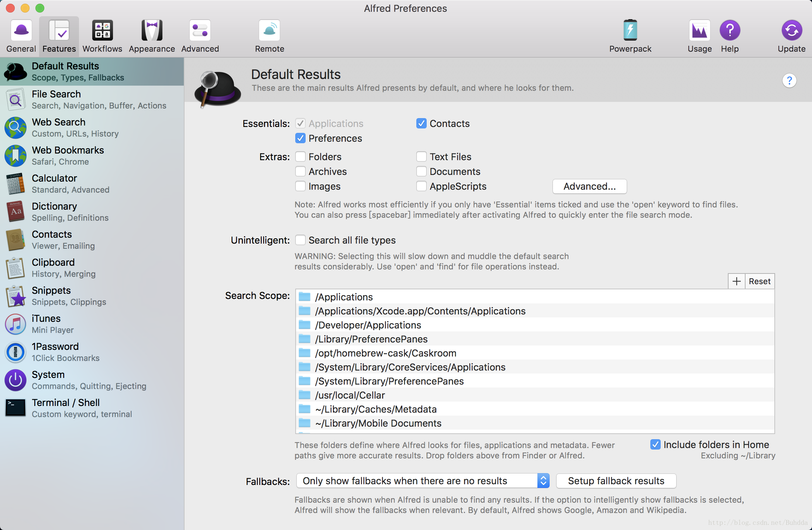Open the Fallbacks dropdown menu
Image resolution: width=812 pixels, height=530 pixels.
423,481
